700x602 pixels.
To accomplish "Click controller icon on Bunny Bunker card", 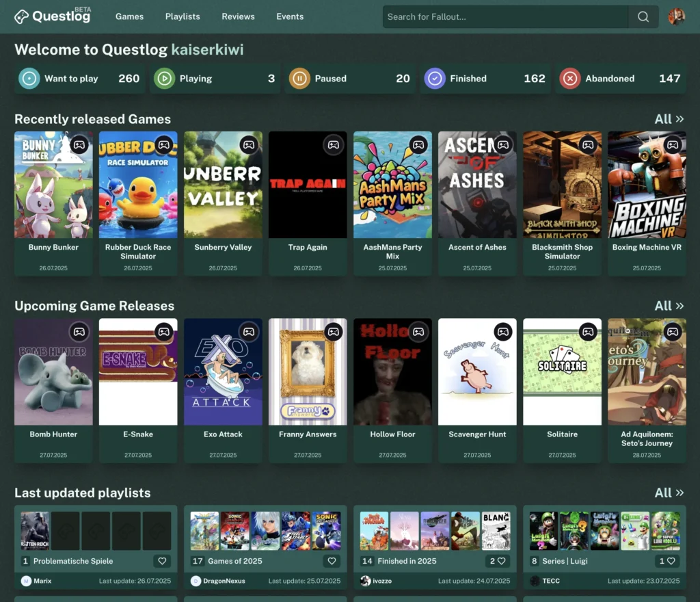I will pyautogui.click(x=79, y=145).
